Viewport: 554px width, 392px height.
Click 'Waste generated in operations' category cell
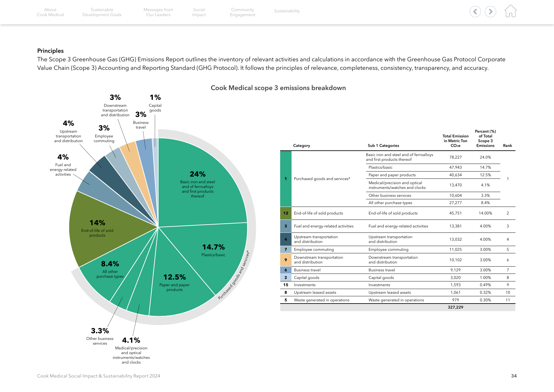(322, 300)
